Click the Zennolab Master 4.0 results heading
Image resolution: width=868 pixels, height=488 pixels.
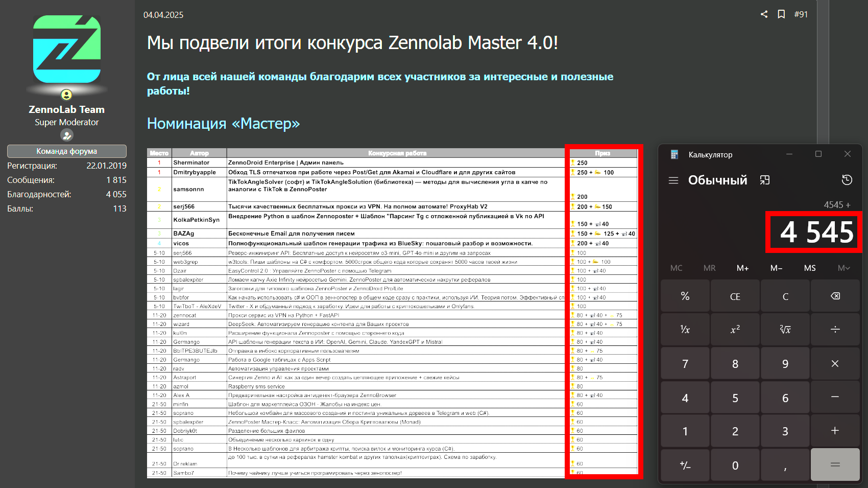click(352, 43)
